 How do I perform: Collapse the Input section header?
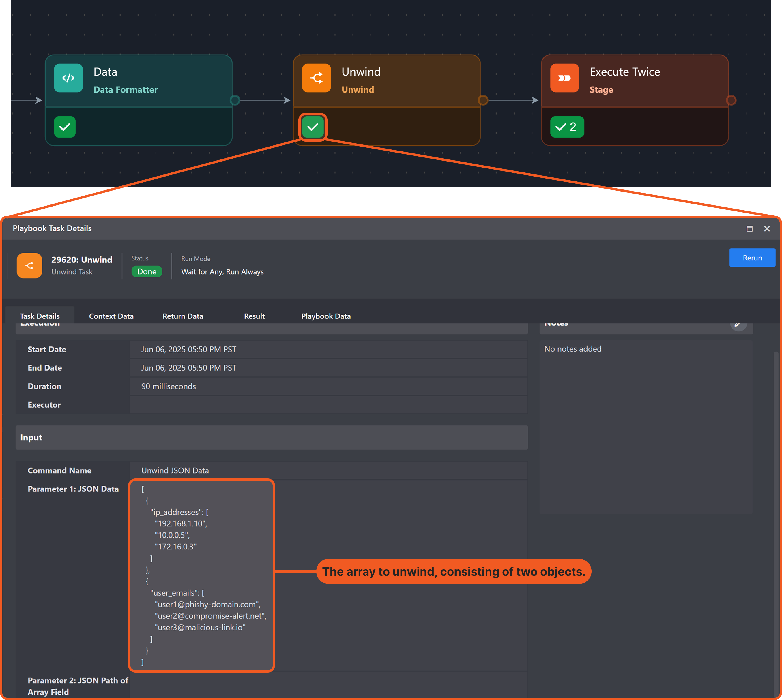tap(271, 437)
